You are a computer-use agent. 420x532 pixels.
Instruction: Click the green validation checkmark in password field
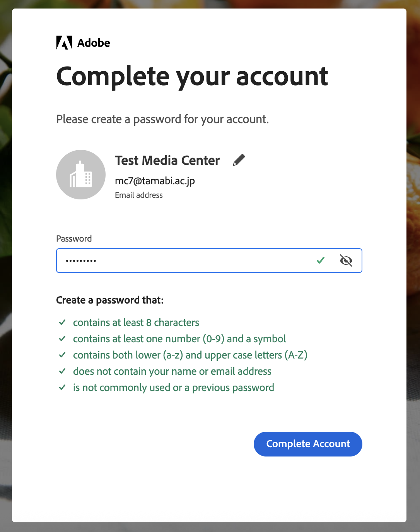[321, 261]
